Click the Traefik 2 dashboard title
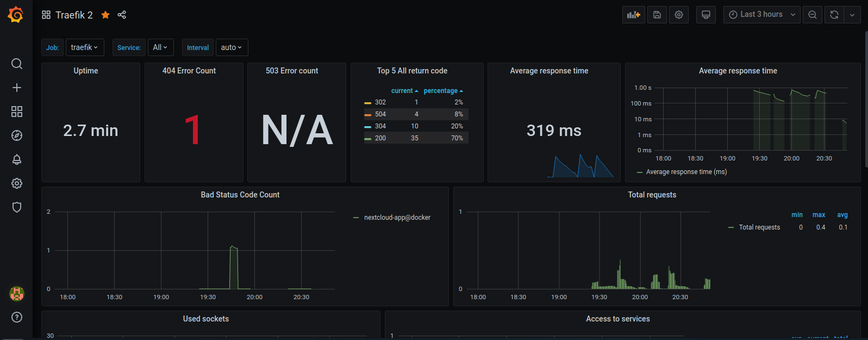868x340 pixels. [74, 15]
